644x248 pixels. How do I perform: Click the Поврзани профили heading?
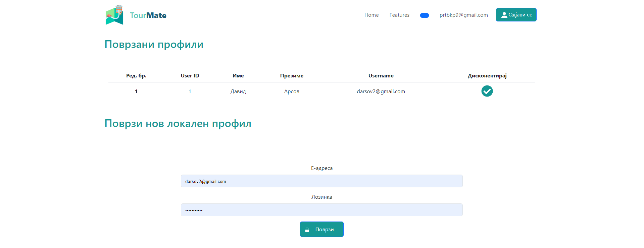pyautogui.click(x=154, y=45)
